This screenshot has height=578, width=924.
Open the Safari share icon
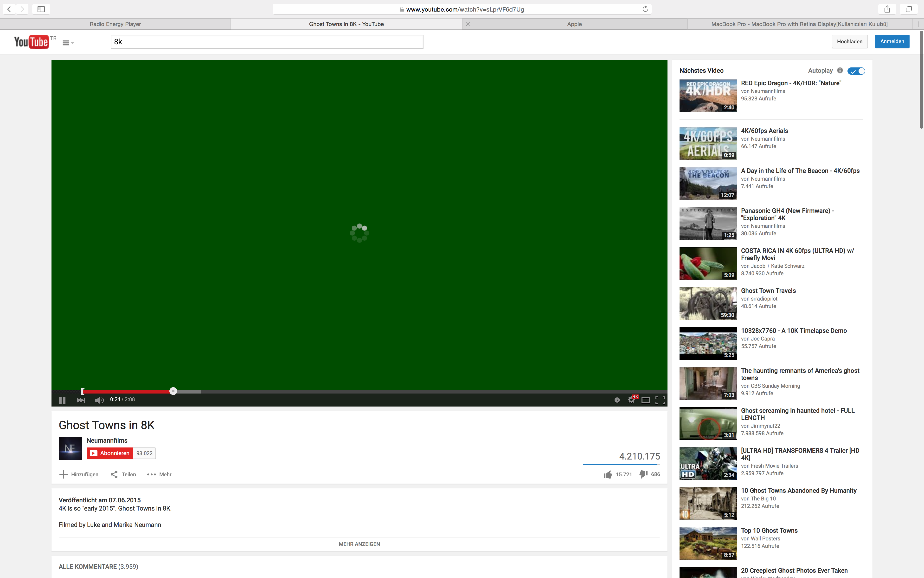(x=887, y=9)
